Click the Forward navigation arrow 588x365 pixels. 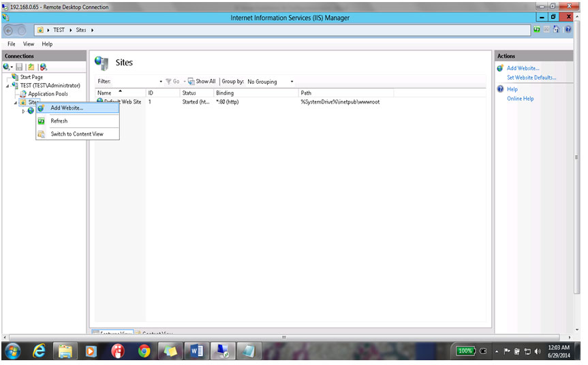tap(22, 31)
